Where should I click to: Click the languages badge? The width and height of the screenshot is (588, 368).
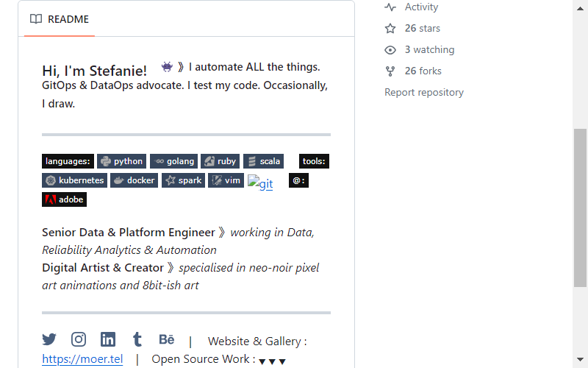pyautogui.click(x=68, y=161)
